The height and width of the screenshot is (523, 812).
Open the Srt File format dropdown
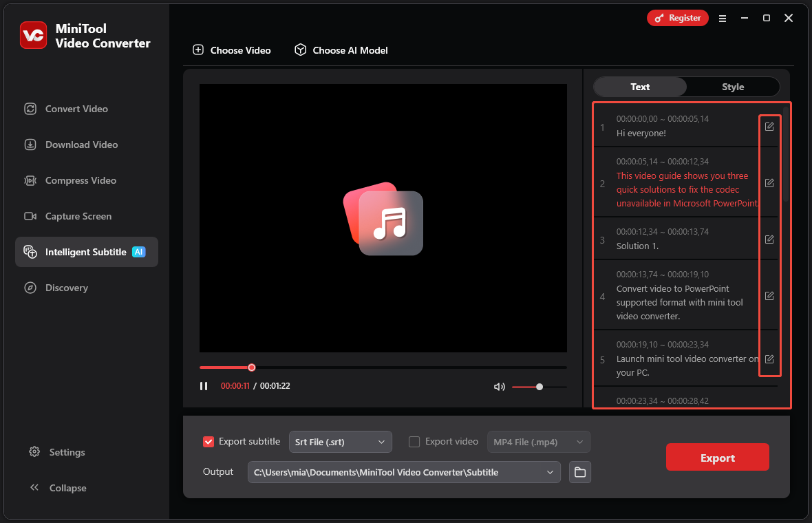(x=340, y=441)
